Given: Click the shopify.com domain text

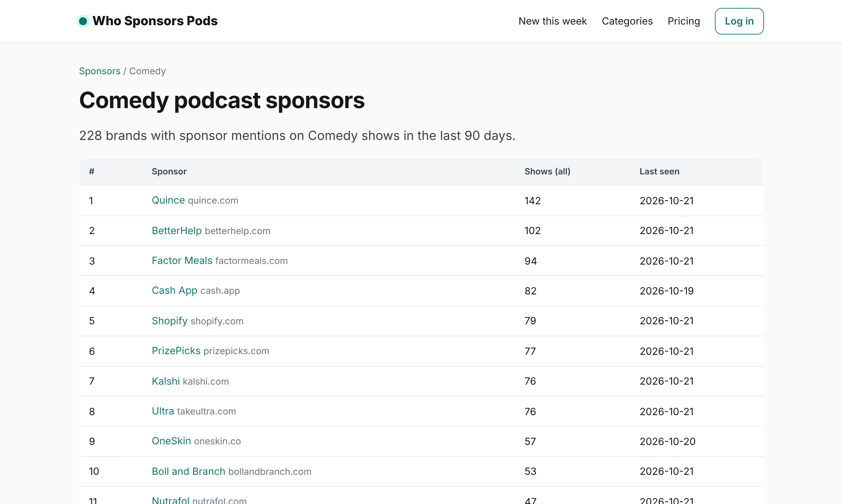Looking at the screenshot, I should [x=217, y=321].
